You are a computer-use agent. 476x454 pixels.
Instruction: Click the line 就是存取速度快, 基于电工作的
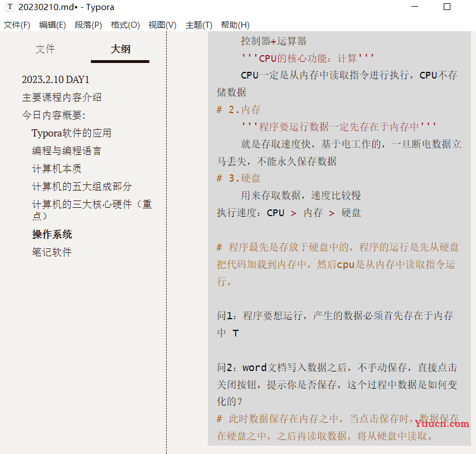(351, 144)
